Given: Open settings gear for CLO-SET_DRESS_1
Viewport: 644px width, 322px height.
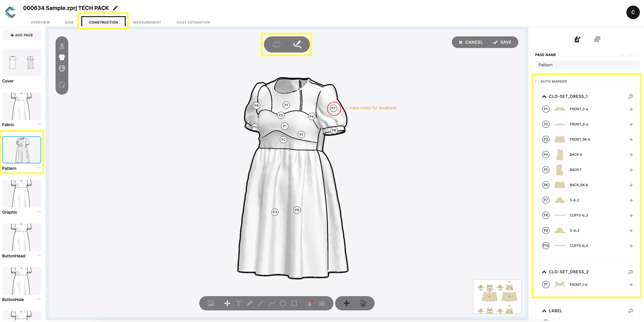Looking at the screenshot, I should click(x=630, y=96).
